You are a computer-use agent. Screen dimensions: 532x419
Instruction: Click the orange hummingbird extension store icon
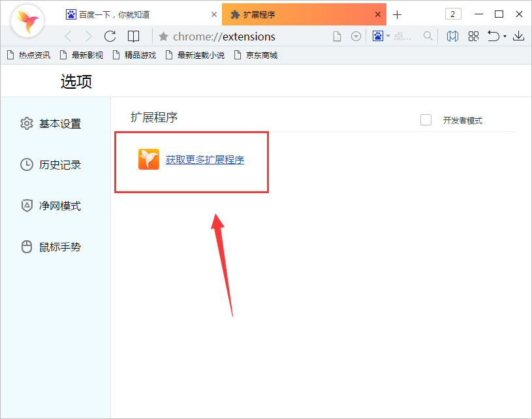[x=149, y=159]
